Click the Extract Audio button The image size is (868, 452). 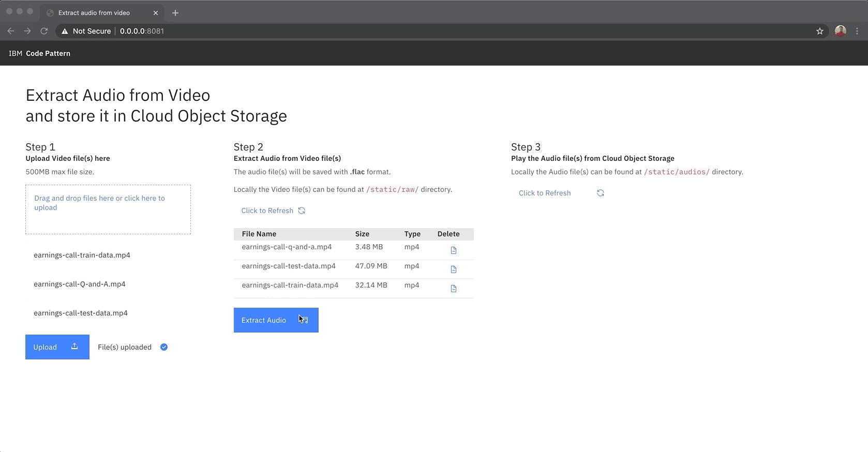point(276,320)
